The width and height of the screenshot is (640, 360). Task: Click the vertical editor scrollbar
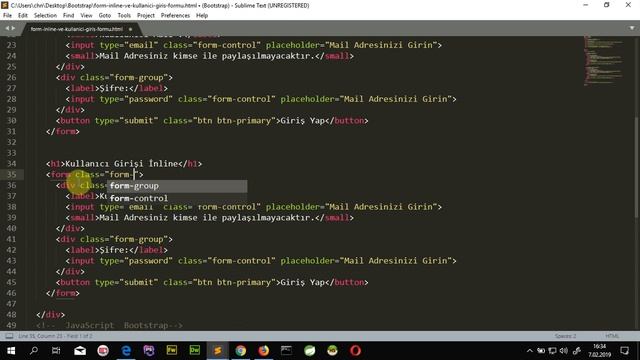[637, 167]
